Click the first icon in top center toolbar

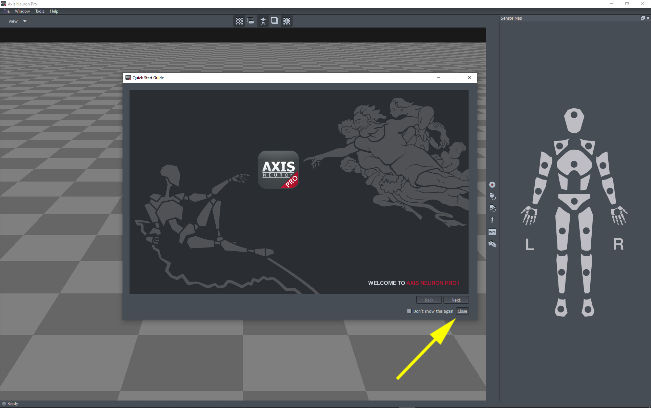tap(239, 20)
